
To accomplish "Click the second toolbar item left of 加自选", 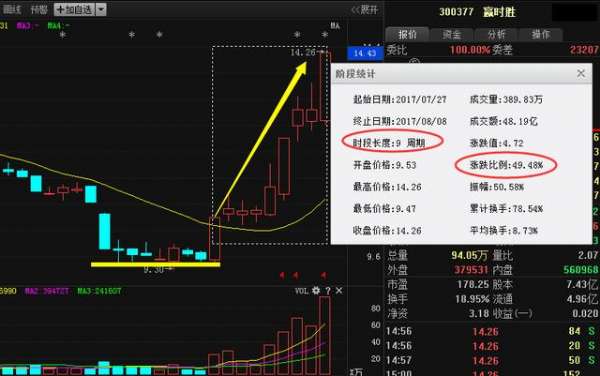I will click(11, 9).
